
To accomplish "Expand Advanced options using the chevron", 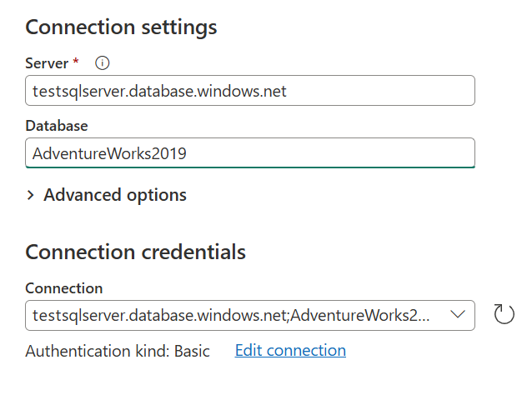I will (x=31, y=195).
